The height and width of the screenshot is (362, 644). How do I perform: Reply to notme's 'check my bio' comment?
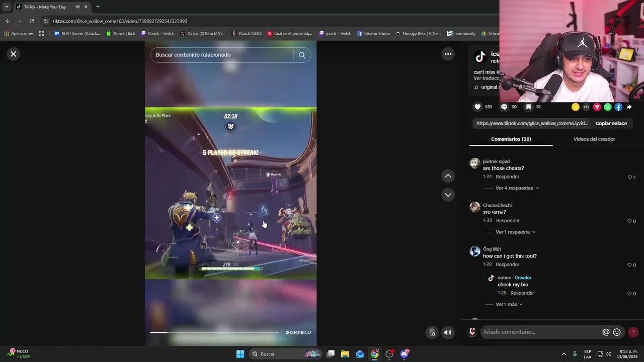click(x=522, y=293)
